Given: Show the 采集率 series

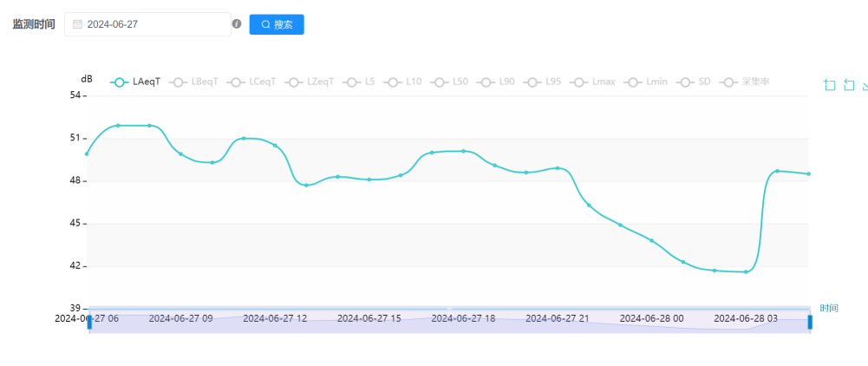Looking at the screenshot, I should tap(746, 82).
